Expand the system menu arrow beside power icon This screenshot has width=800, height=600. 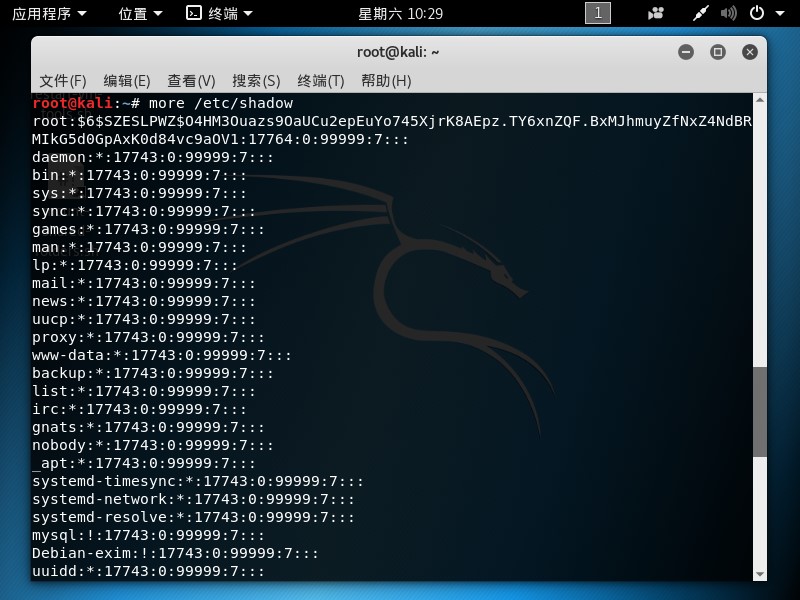point(780,13)
